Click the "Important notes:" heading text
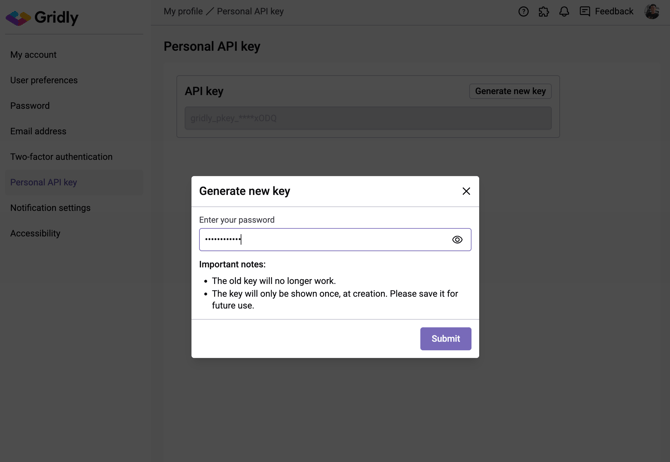Image resolution: width=670 pixels, height=462 pixels. pos(232,265)
